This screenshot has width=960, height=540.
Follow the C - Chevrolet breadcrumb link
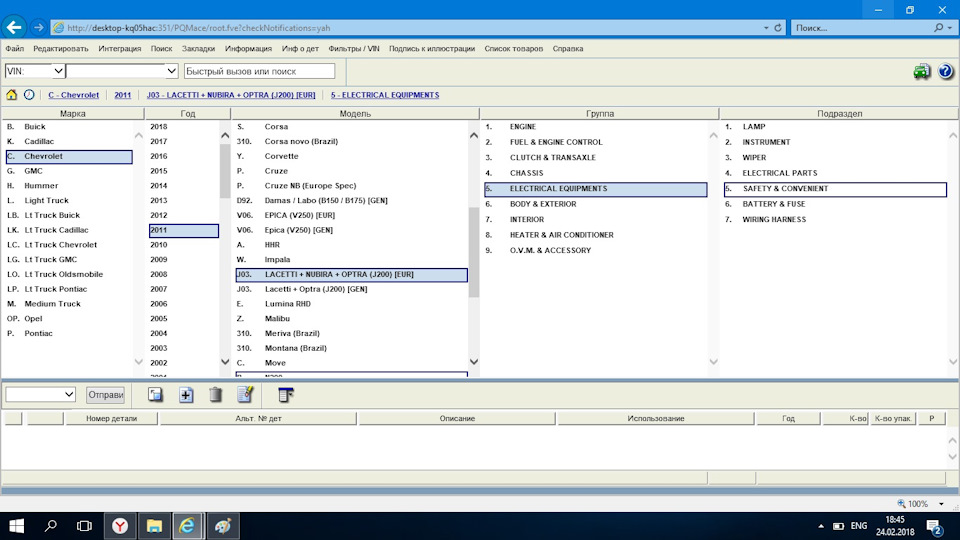[73, 95]
